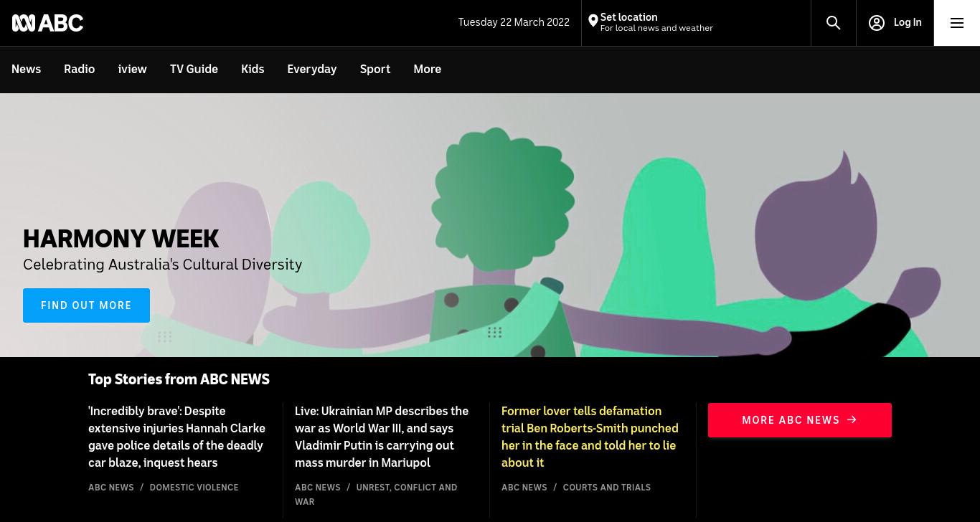Open the Sport navigation item
The width and height of the screenshot is (980, 522).
coord(375,70)
